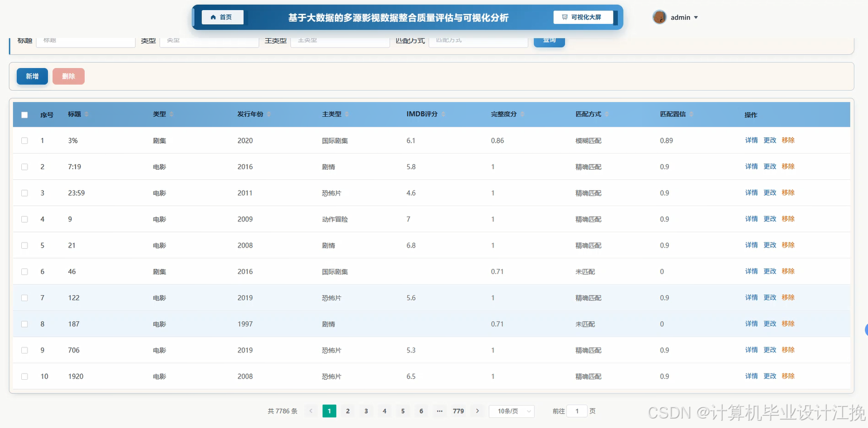Toggle the select-all checkbox in table header
Screen dimensions: 868x428
25,115
